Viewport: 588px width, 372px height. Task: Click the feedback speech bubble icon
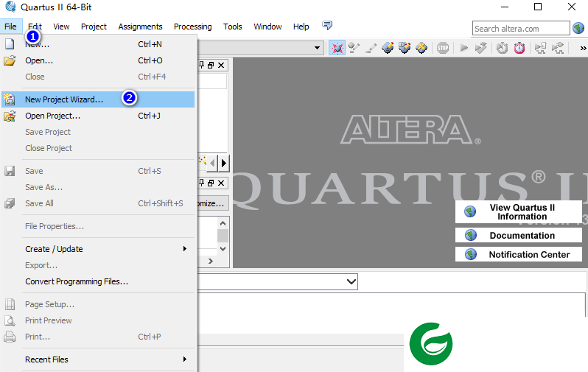click(327, 26)
